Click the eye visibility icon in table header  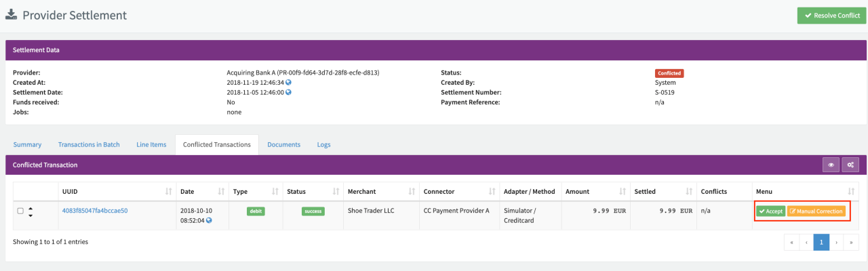pos(831,165)
